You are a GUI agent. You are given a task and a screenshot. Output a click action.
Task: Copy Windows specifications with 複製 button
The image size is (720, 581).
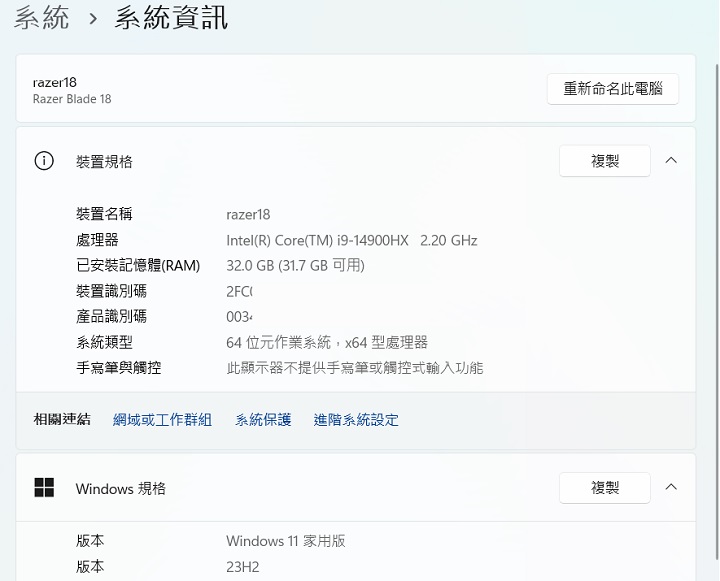pos(605,487)
